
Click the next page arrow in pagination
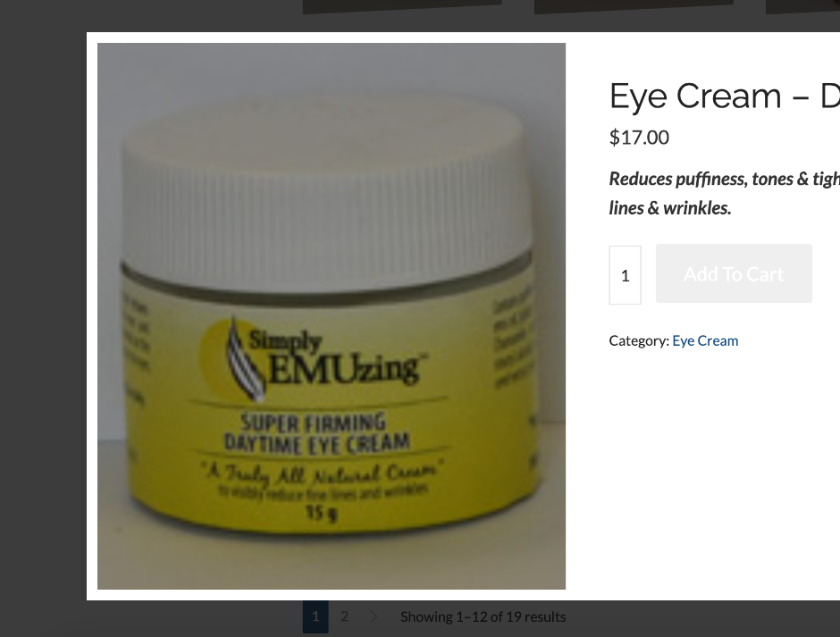(x=374, y=617)
